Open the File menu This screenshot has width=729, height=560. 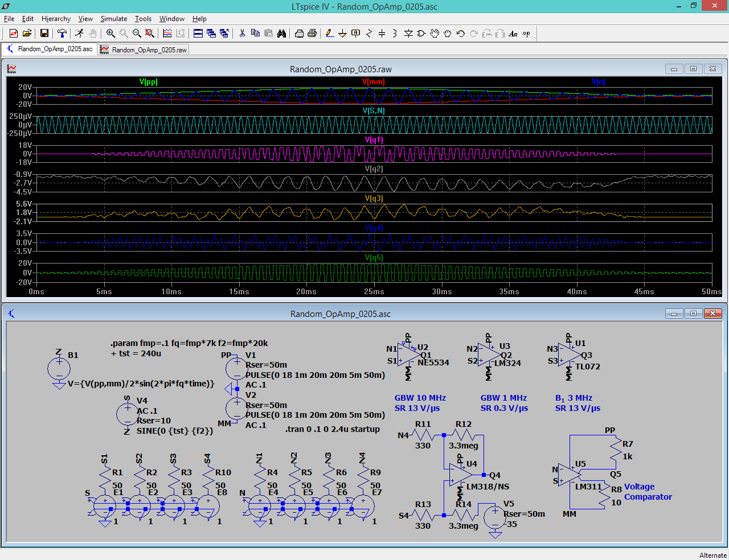tap(9, 19)
